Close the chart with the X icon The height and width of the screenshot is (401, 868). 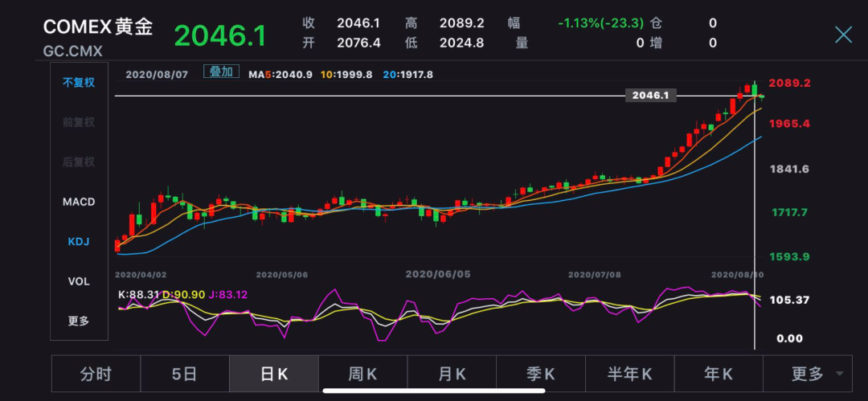(x=843, y=35)
